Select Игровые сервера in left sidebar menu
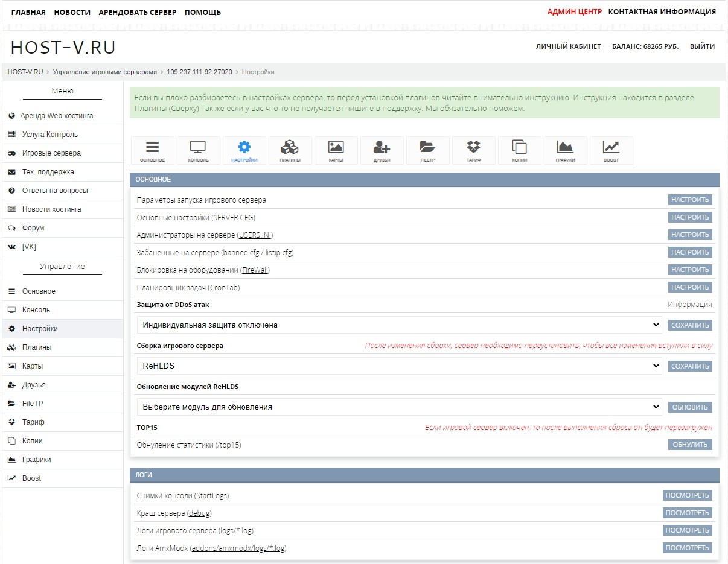Image resolution: width=728 pixels, height=564 pixels. tap(51, 153)
